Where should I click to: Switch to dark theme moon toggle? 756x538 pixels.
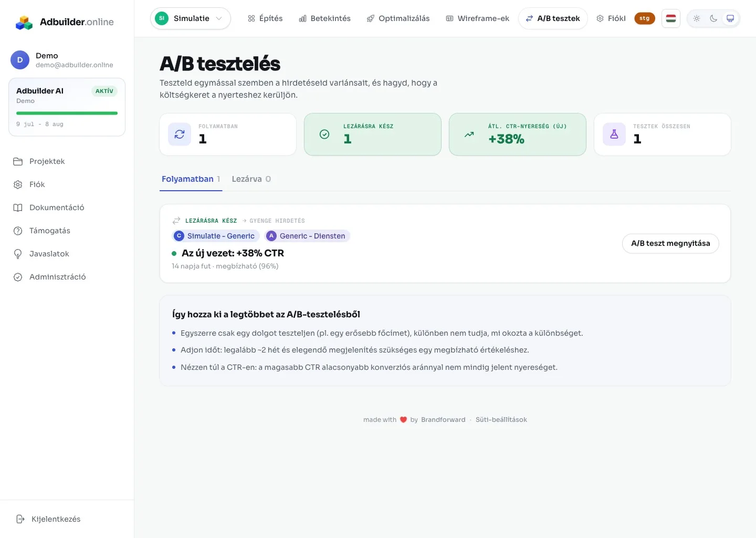point(713,18)
